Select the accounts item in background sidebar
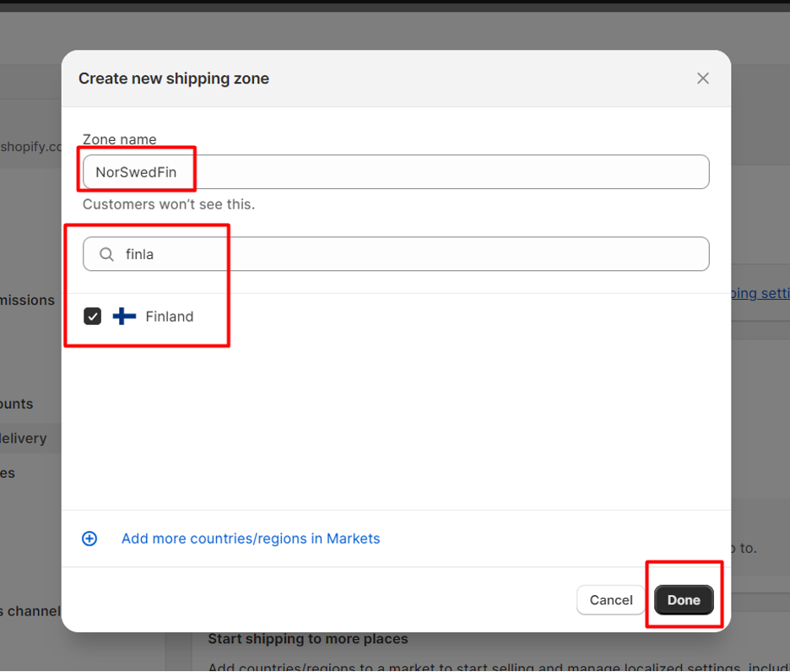 [x=17, y=404]
